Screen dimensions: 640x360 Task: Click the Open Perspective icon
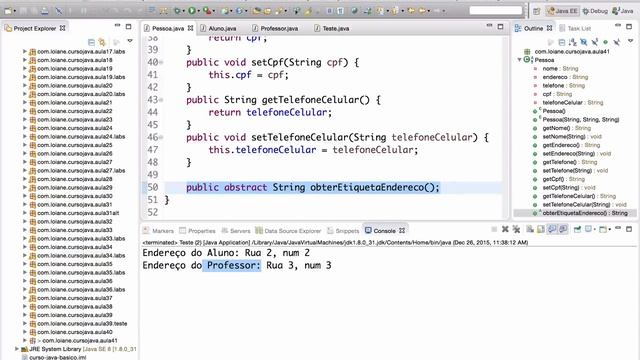coord(536,11)
